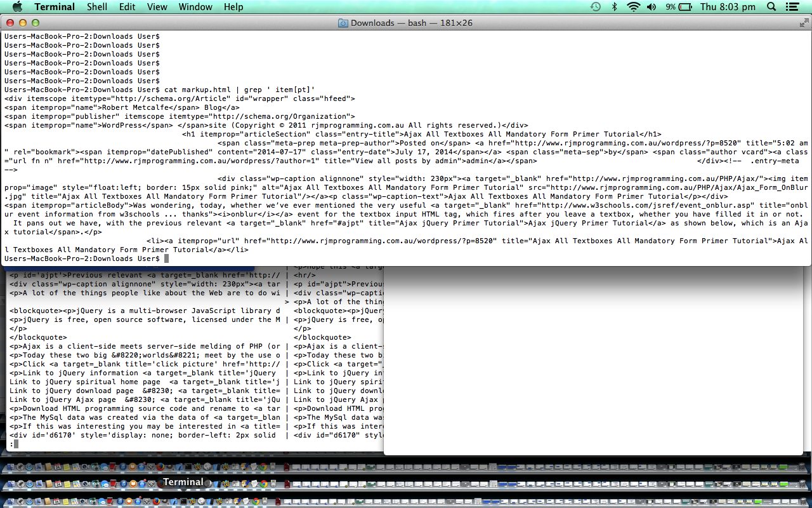Open the Terminal application menu
Image resolution: width=812 pixels, height=508 pixels.
click(55, 7)
